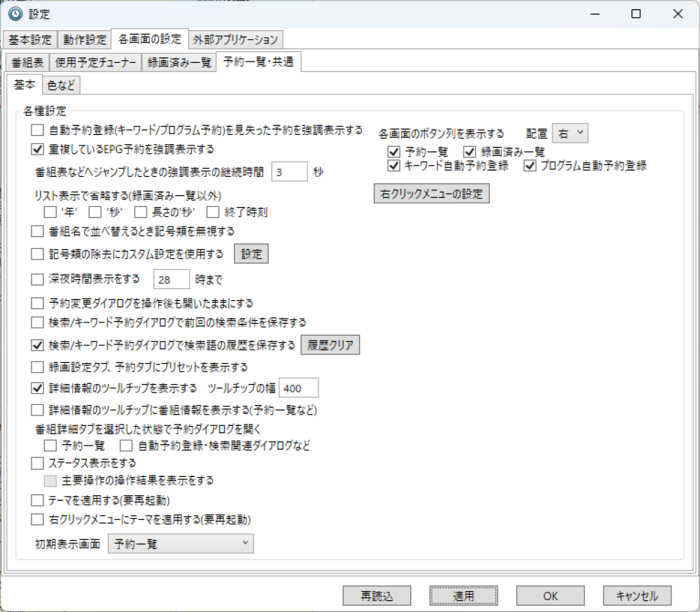
Task: Uncheck 録画済み一覧 button column checkbox
Action: click(x=470, y=152)
